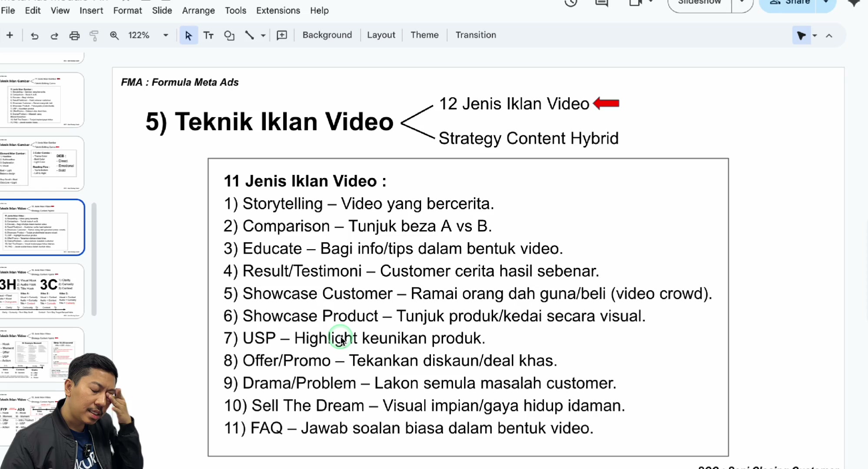868x469 pixels.
Task: Choose the select cursor tool
Action: tap(189, 36)
